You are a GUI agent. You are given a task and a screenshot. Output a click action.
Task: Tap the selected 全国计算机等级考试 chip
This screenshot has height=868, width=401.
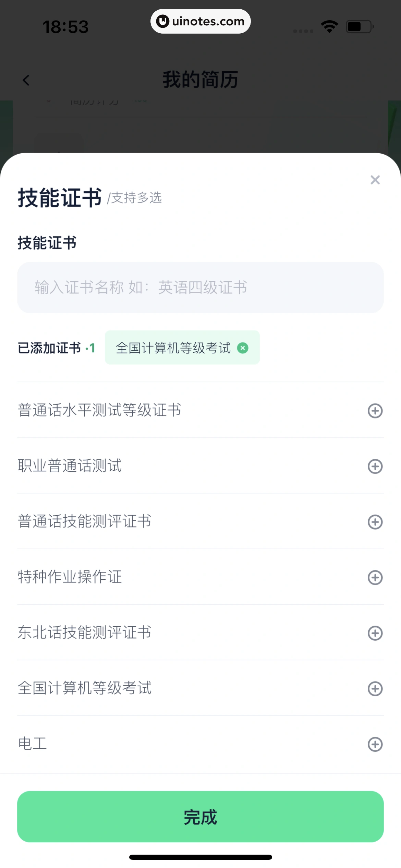click(173, 348)
